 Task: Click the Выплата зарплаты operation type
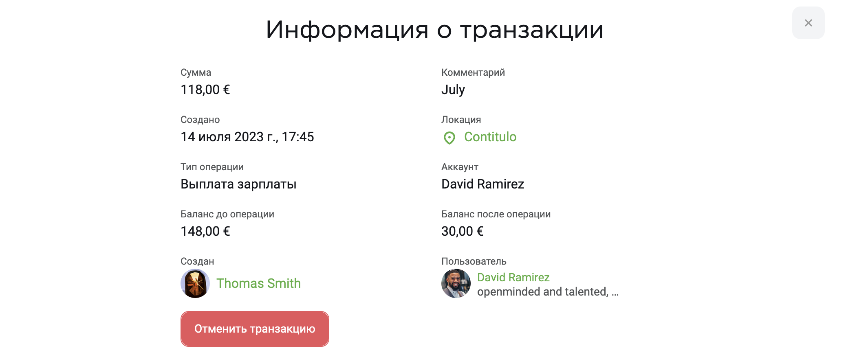click(238, 184)
